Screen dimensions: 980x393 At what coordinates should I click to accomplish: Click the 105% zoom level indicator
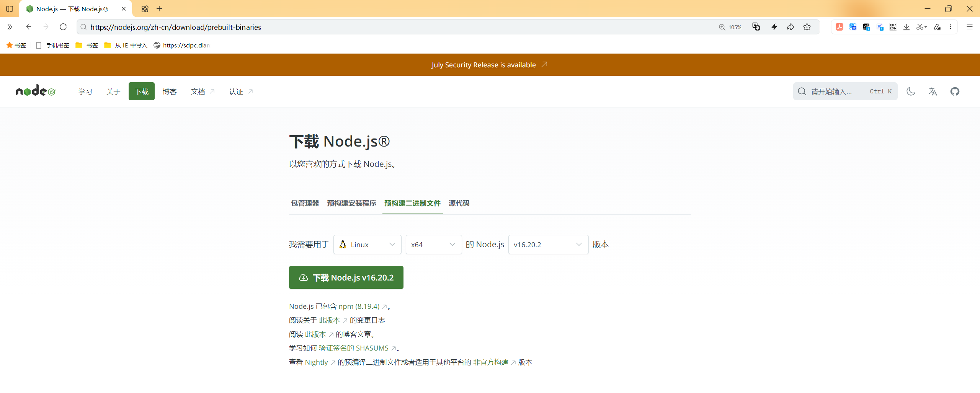click(730, 27)
